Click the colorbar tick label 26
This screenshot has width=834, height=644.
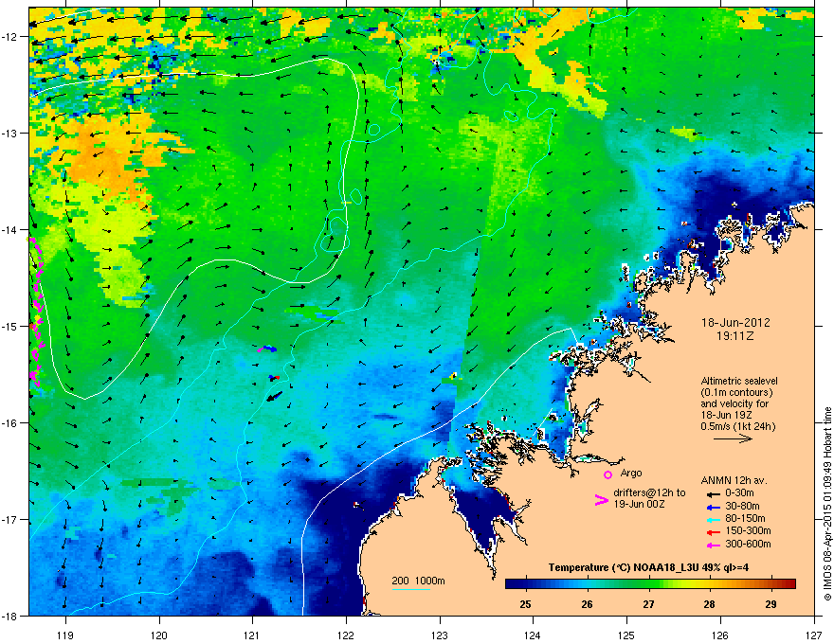[x=587, y=604]
